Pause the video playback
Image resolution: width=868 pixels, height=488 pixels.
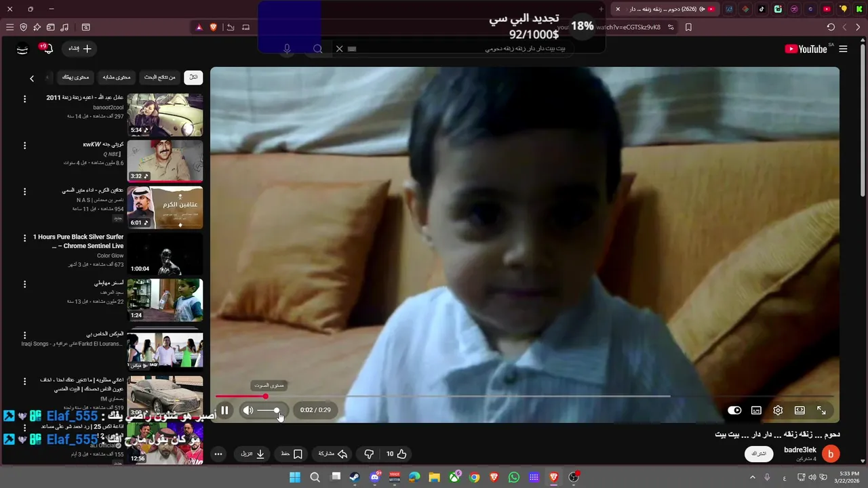224,410
